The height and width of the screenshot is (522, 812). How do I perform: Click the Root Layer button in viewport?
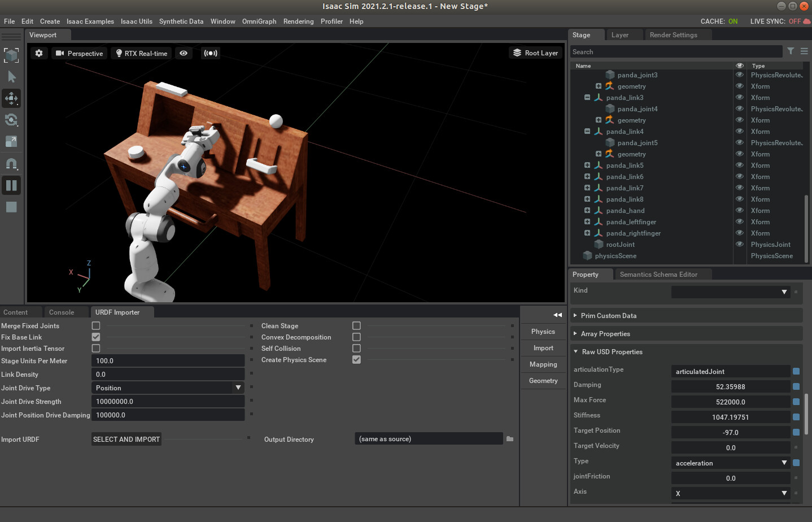coord(535,53)
